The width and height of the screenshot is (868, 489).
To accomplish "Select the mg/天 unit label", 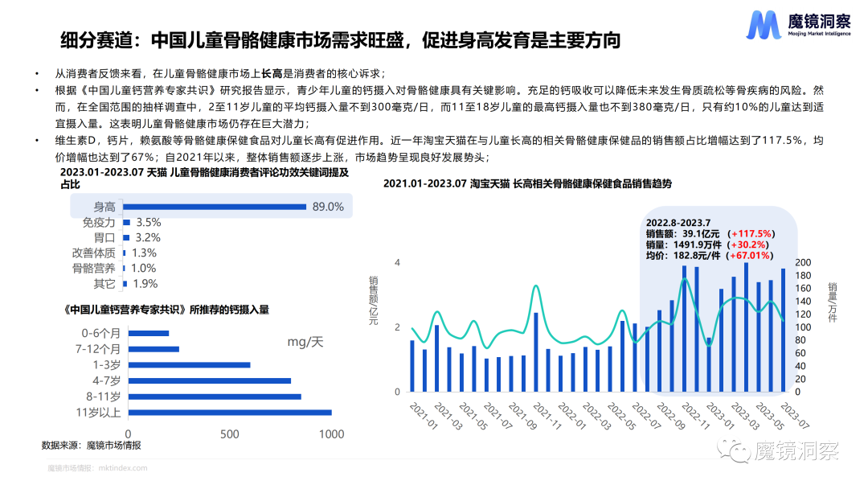I will 305,342.
